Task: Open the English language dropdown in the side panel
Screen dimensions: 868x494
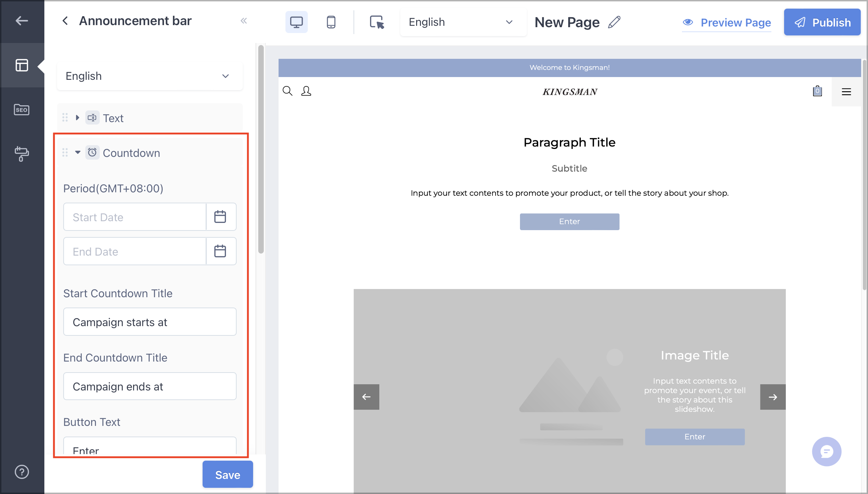Action: (150, 76)
